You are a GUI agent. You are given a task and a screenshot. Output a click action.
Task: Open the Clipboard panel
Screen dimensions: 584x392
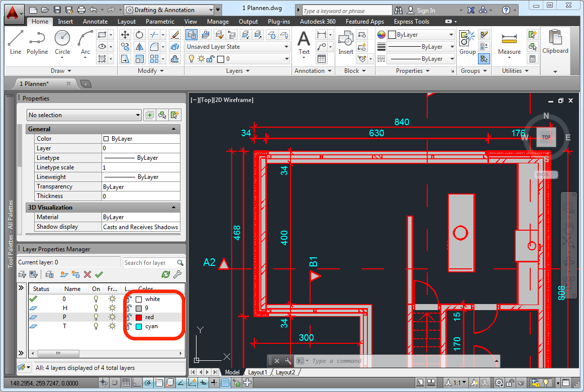click(555, 50)
